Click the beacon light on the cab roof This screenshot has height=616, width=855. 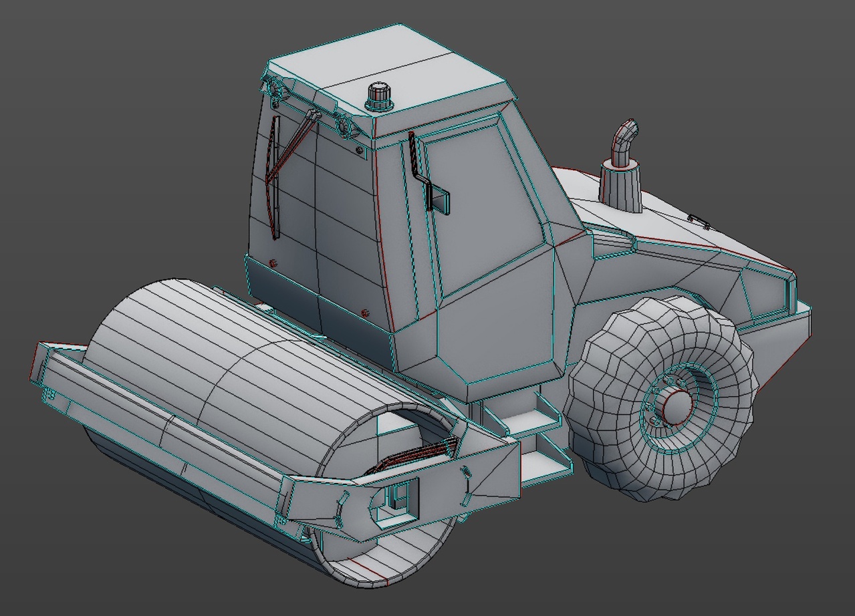(379, 97)
